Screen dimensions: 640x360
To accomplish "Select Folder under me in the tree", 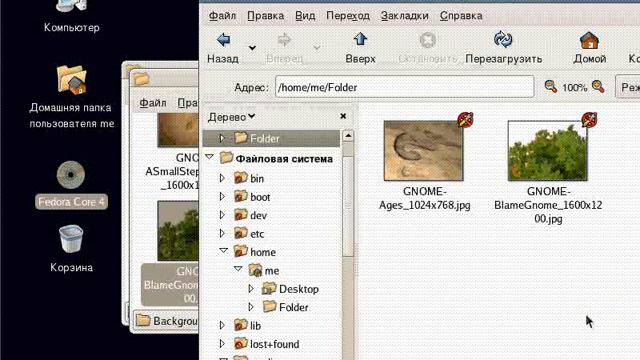I will tap(286, 307).
